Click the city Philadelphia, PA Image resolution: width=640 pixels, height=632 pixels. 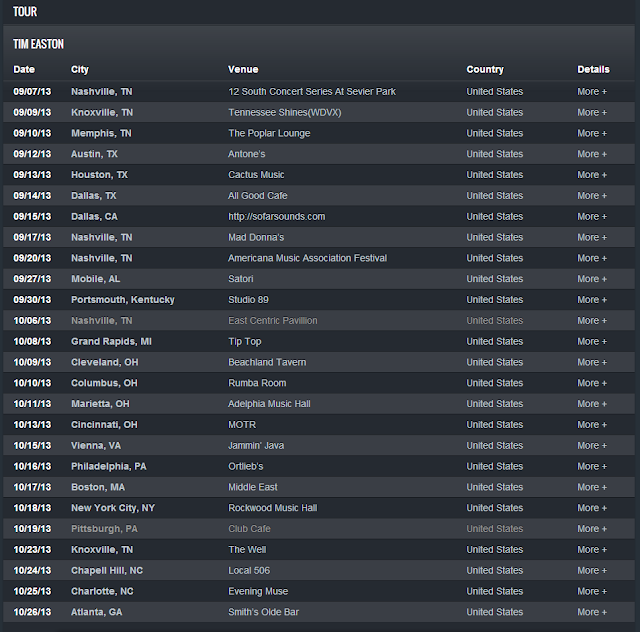pos(109,466)
